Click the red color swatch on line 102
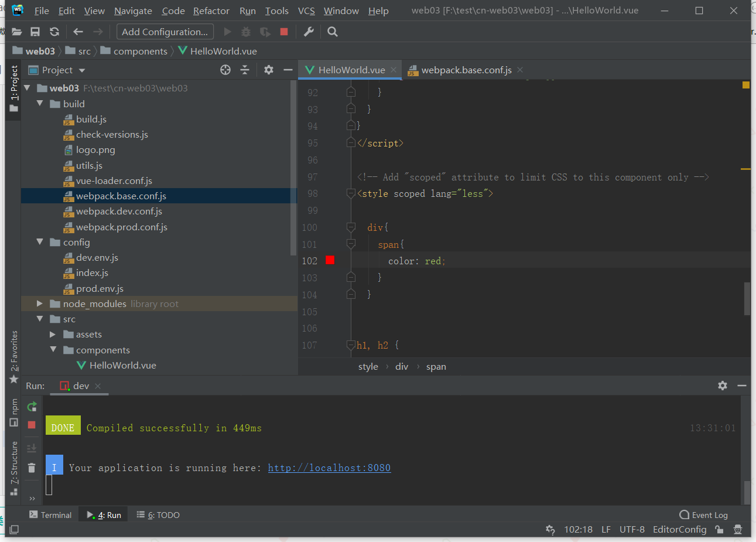This screenshot has width=756, height=542. (x=330, y=260)
